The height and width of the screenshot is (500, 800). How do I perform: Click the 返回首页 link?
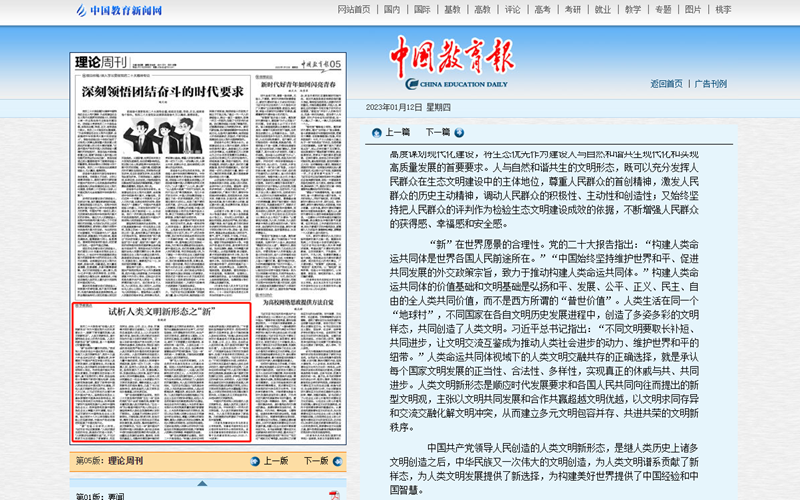tap(666, 84)
